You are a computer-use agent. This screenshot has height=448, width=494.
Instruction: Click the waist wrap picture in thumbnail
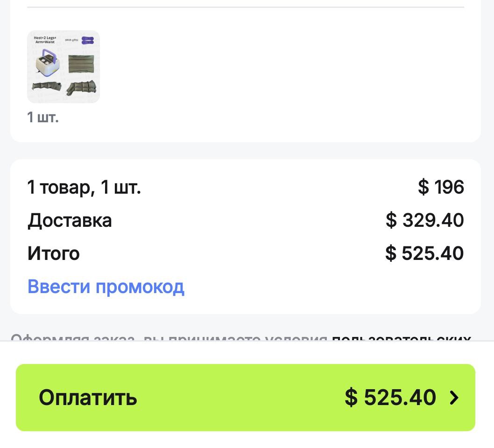pos(81,64)
